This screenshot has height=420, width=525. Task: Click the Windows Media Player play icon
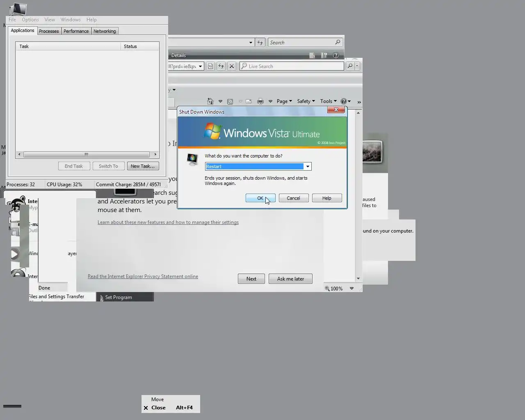tap(15, 254)
